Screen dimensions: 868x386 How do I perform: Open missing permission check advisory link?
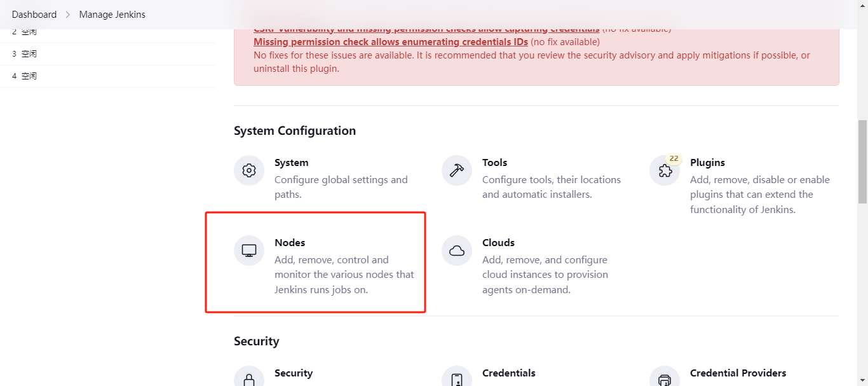tap(390, 42)
